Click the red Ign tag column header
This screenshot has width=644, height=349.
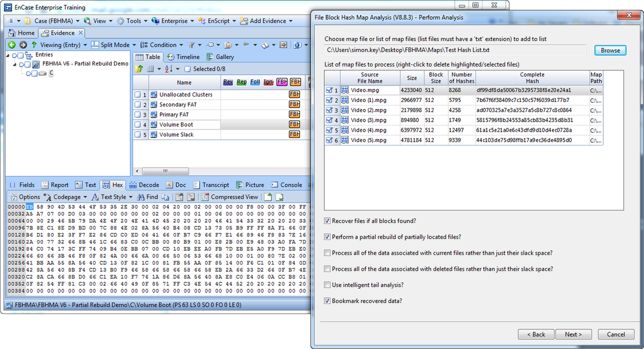(x=268, y=82)
